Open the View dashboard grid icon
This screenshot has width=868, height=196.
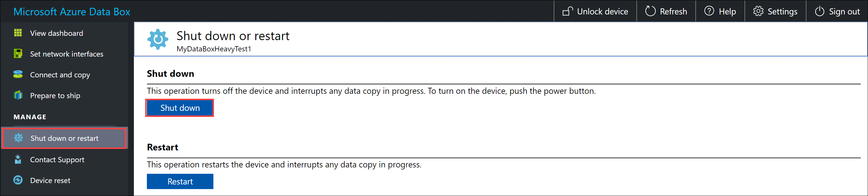[18, 33]
